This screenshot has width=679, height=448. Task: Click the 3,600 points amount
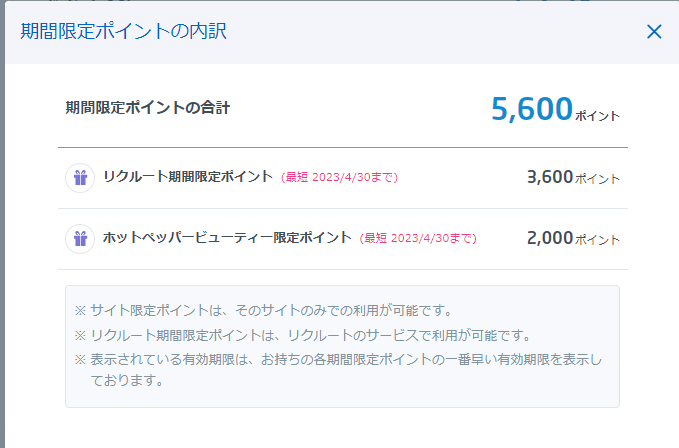pos(549,177)
